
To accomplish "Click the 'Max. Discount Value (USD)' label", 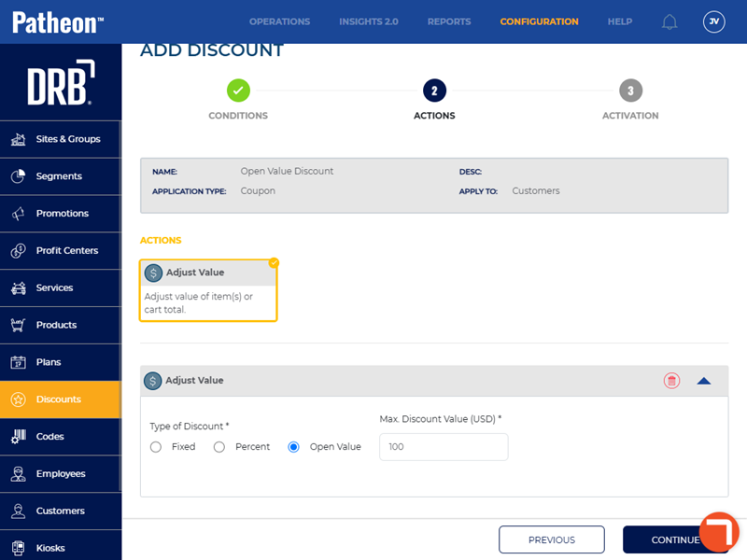I will click(440, 418).
